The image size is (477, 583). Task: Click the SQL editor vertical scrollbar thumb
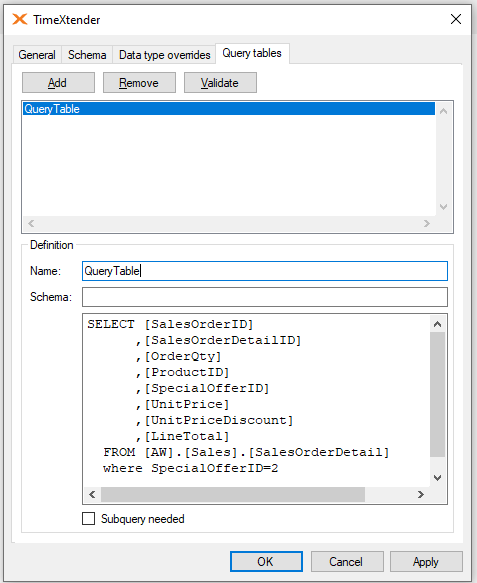[x=438, y=394]
